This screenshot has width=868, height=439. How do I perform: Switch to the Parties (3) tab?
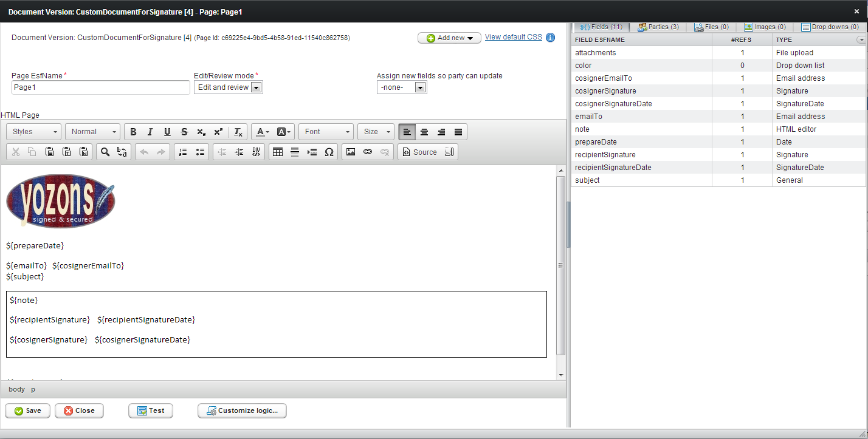coord(658,27)
